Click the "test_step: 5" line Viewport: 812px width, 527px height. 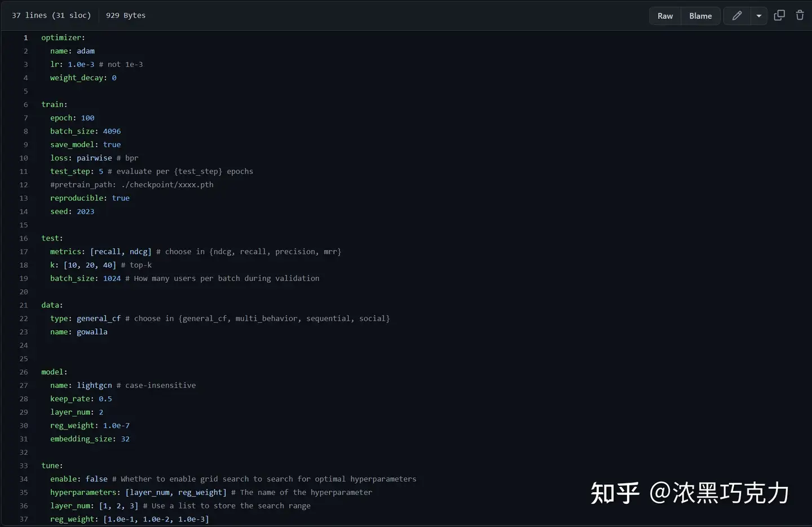(77, 171)
